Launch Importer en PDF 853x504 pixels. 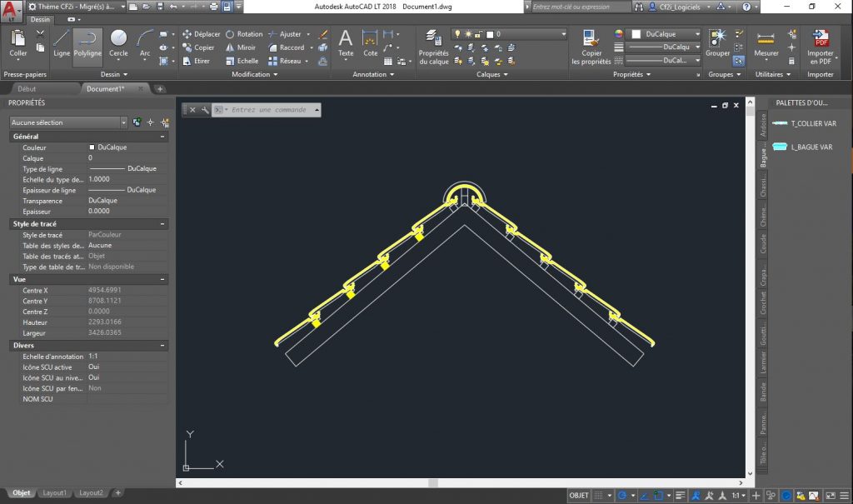[x=821, y=47]
